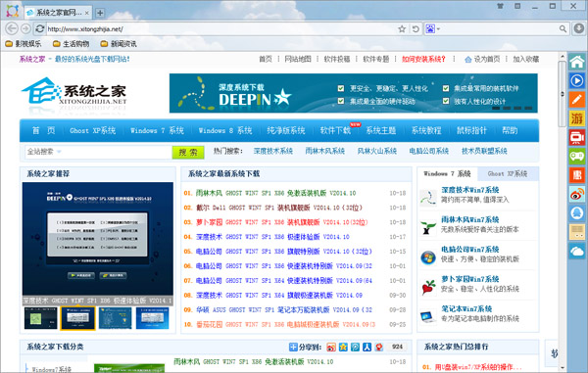This screenshot has height=373, width=588.
Task: Open the browser skin shirt icon
Action: (500, 6)
